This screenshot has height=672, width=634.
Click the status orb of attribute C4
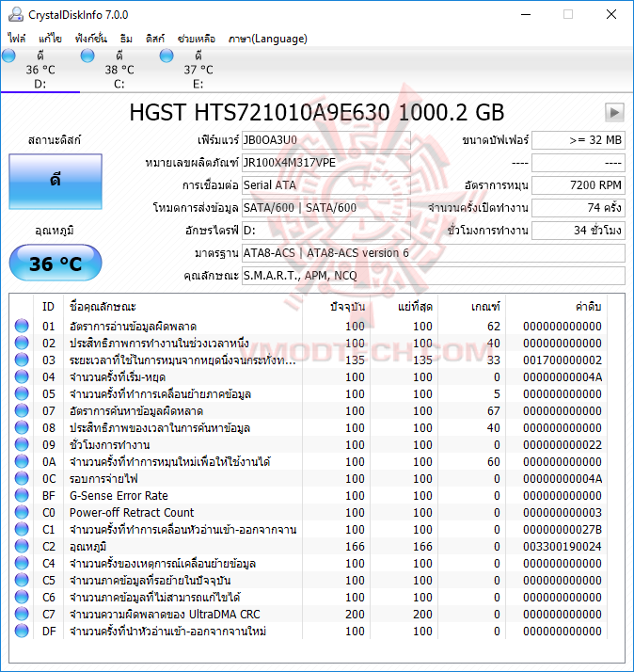(x=22, y=563)
